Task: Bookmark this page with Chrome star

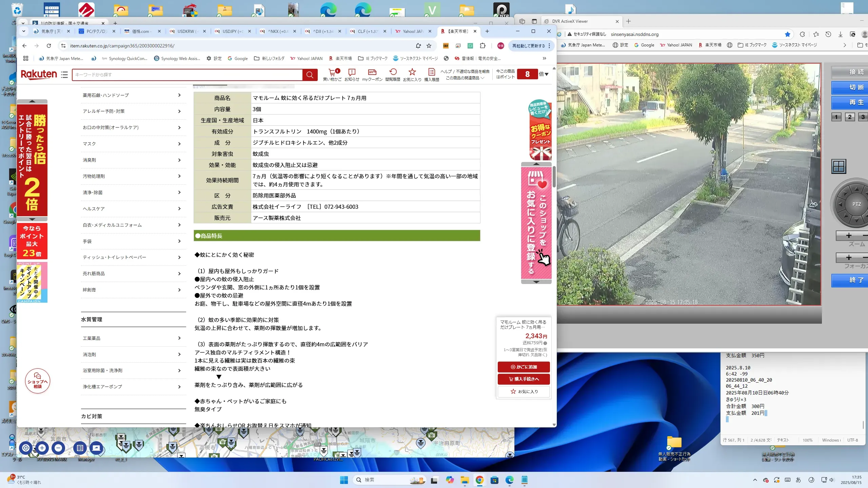Action: (x=429, y=46)
